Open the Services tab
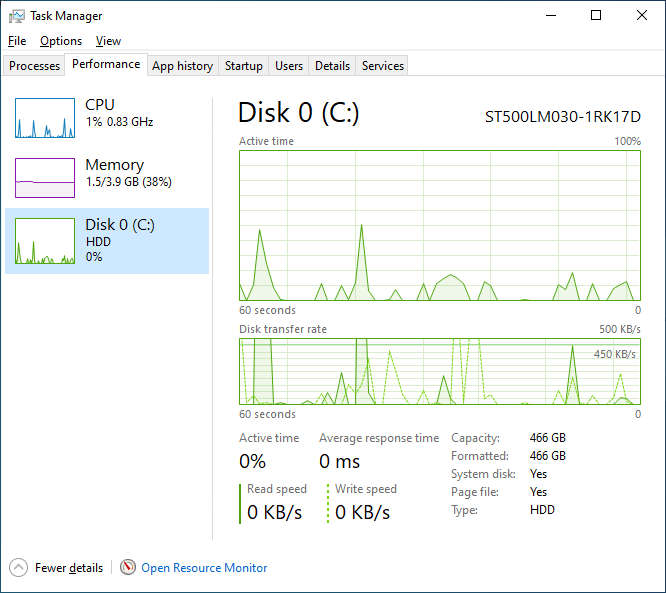Screen dimensions: 666x593 (383, 66)
